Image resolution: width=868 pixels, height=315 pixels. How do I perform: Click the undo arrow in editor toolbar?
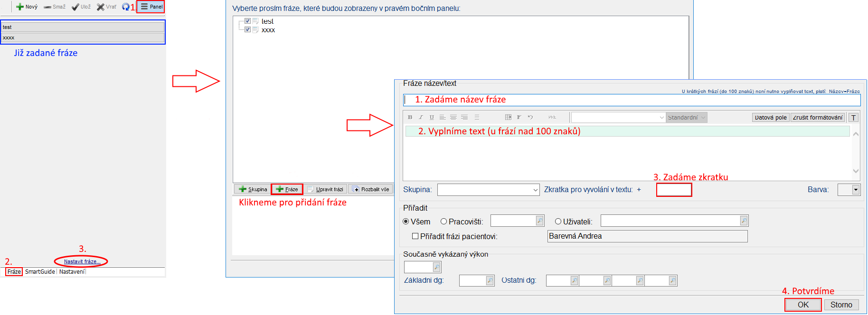530,117
